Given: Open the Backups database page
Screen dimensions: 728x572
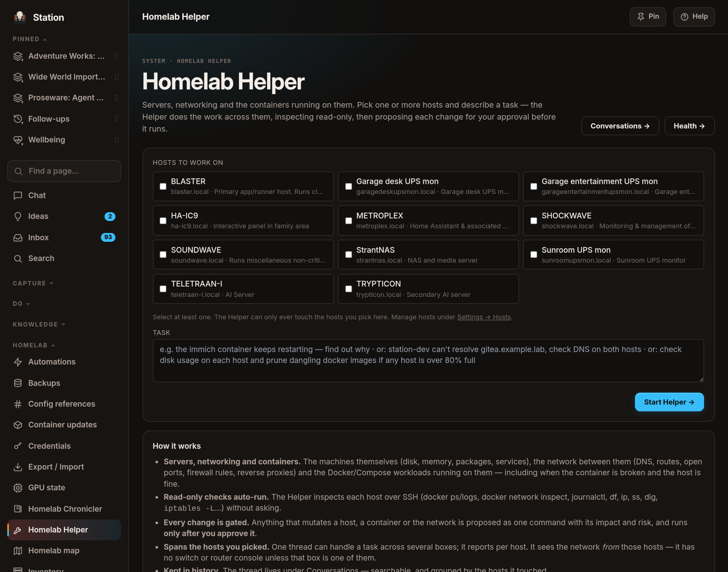Looking at the screenshot, I should coord(64,383).
